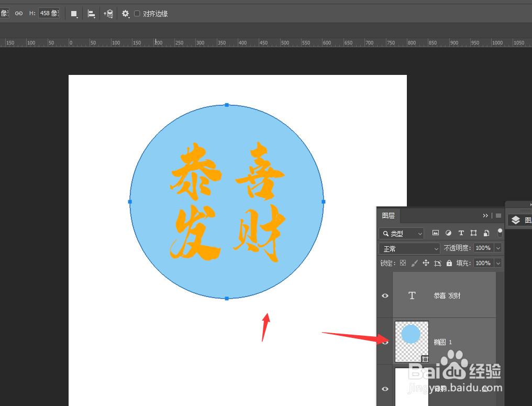Click the T thumbnail of text layer
Image resolution: width=532 pixels, height=406 pixels.
(x=412, y=295)
